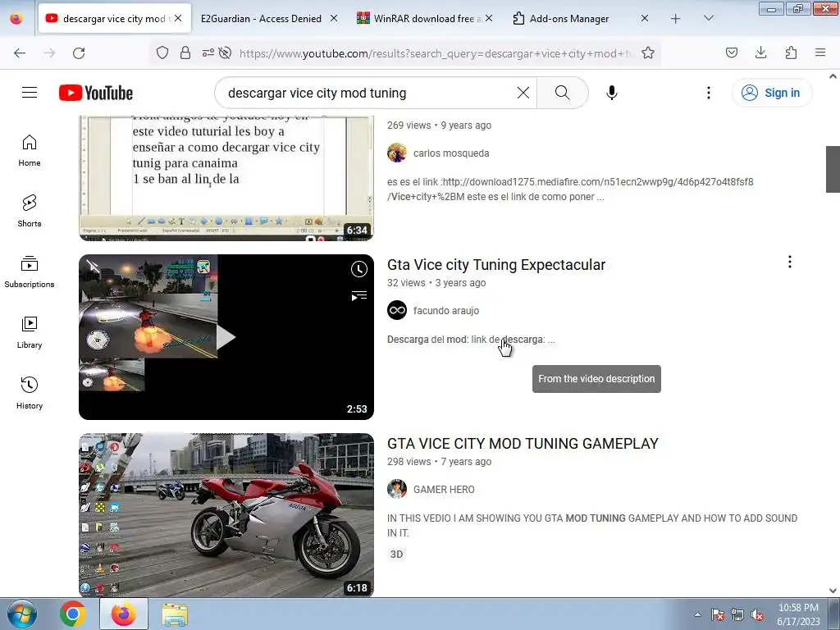Open YouTube settings three-dot menu next to Sign in
Screen dimensions: 840x630
[x=708, y=93]
